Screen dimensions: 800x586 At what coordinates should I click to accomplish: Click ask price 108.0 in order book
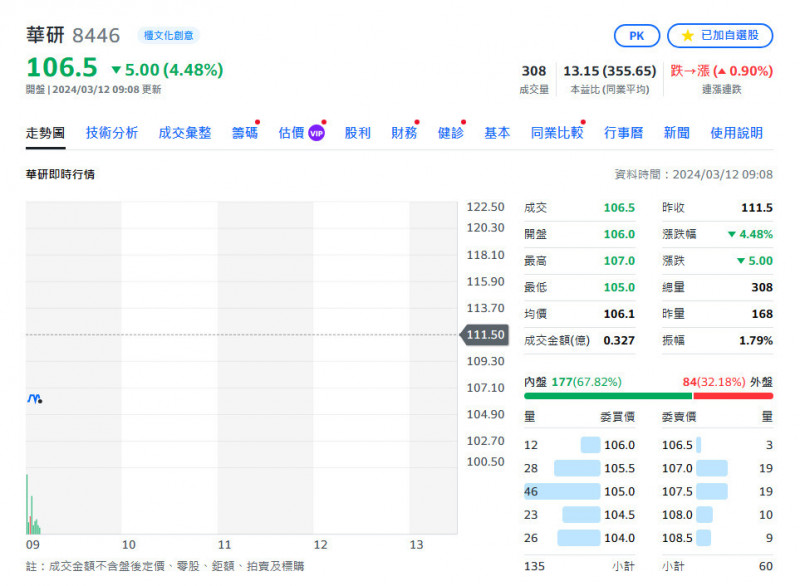677,515
